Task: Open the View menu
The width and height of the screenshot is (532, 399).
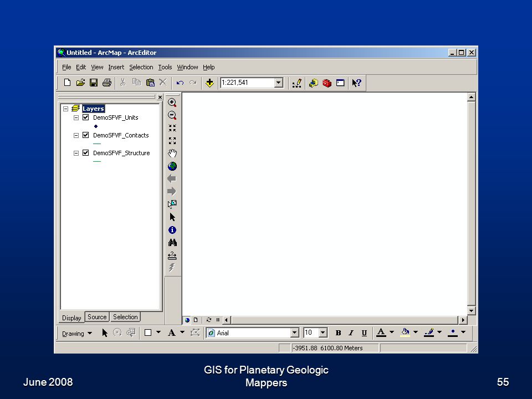Action: pyautogui.click(x=97, y=67)
